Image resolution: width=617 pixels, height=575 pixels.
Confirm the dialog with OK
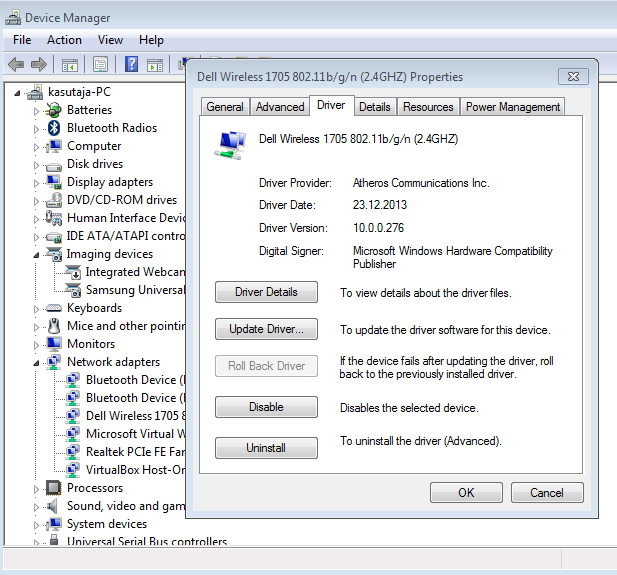466,493
